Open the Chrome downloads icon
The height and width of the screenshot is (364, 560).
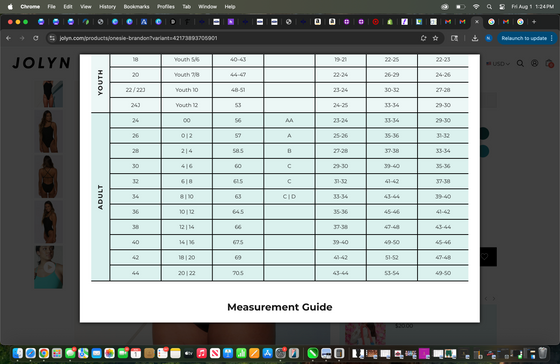pos(475,38)
